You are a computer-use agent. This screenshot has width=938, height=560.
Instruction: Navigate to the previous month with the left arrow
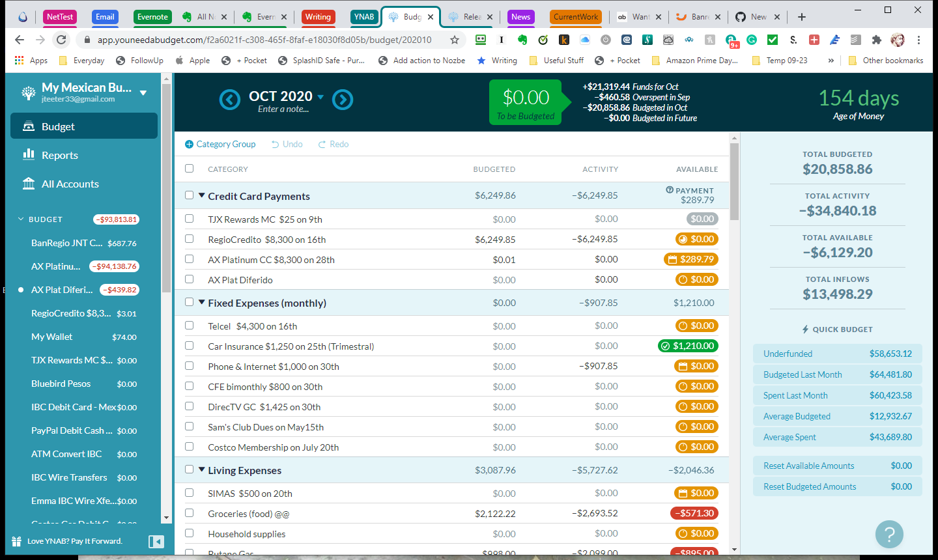pyautogui.click(x=229, y=99)
